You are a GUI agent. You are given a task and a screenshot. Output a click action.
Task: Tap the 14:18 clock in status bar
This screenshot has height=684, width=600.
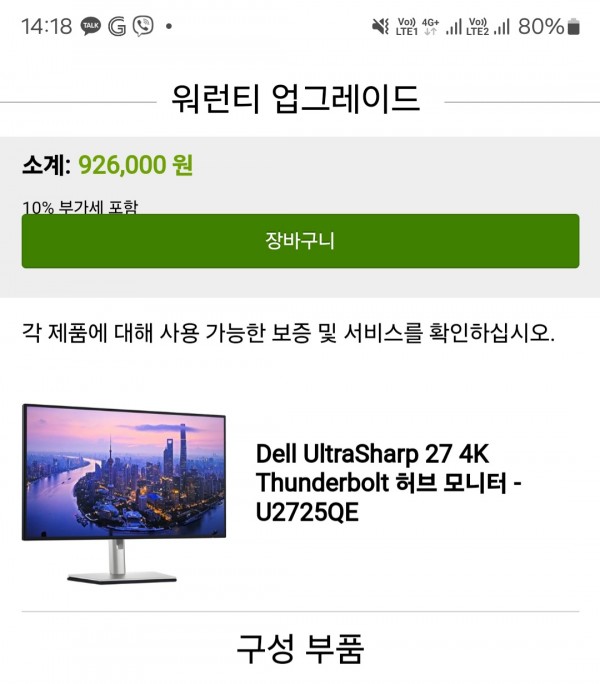[x=47, y=27]
